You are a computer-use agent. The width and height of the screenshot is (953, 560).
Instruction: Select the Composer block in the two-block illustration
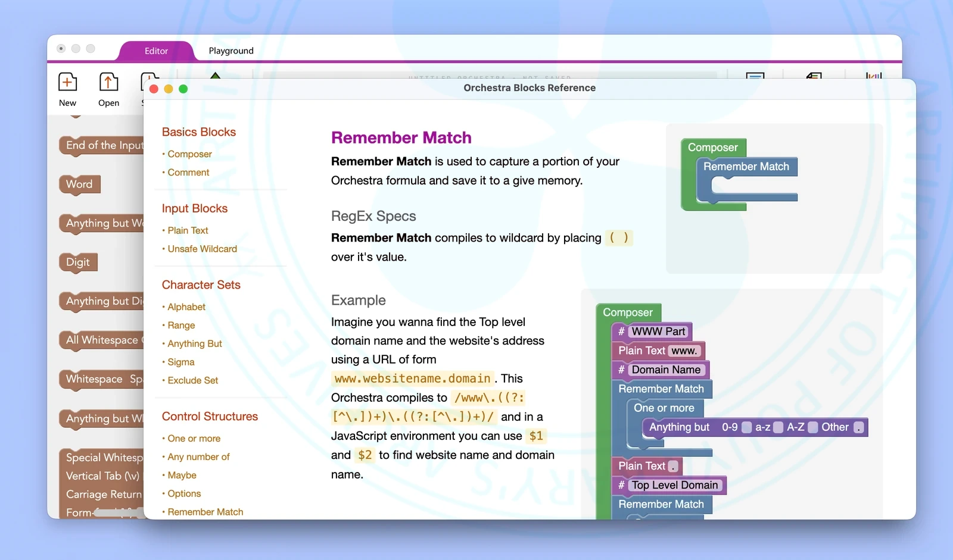pyautogui.click(x=713, y=148)
